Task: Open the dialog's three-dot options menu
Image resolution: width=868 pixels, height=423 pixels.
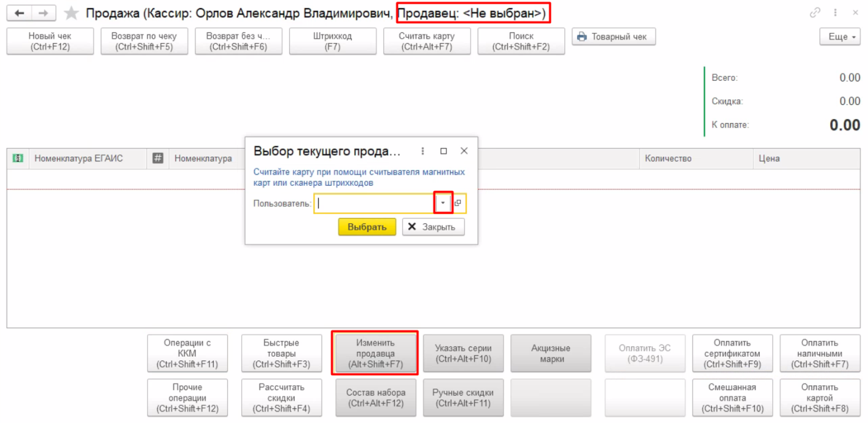Action: tap(423, 151)
